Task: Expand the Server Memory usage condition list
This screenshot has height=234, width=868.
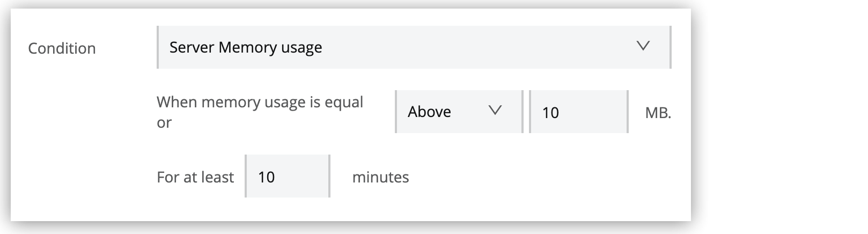Action: point(413,47)
